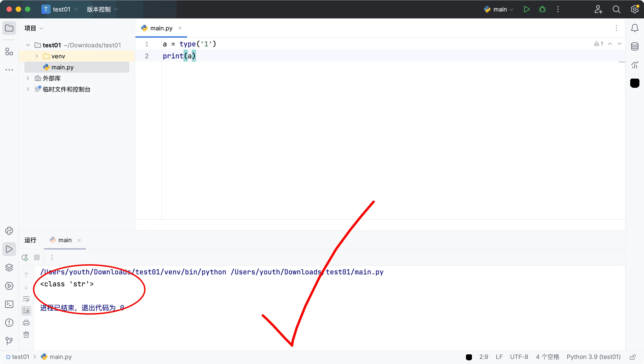Viewport: 644px width, 364px height.
Task: Open the main run configuration dropdown
Action: pos(500,9)
